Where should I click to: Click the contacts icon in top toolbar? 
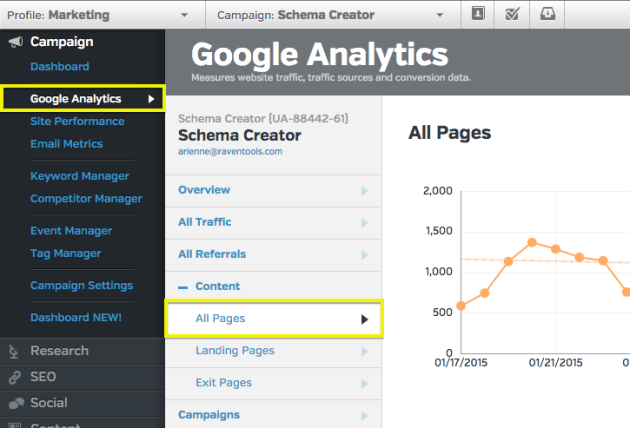click(477, 14)
